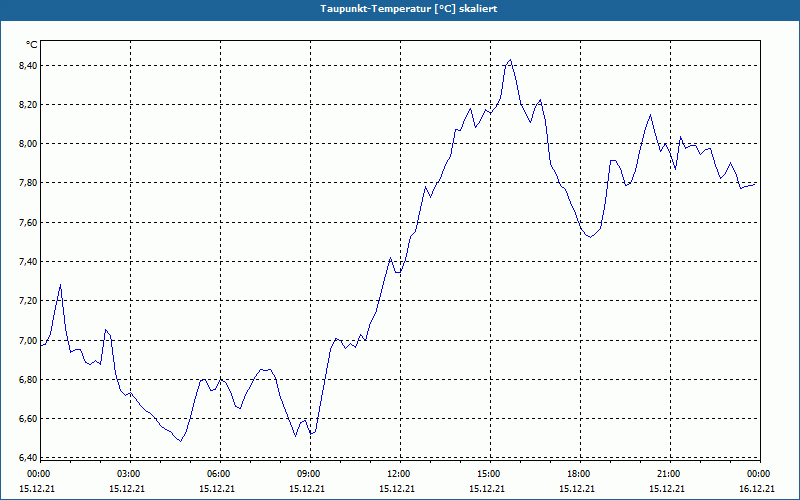Click the 7,20 y-axis value
Screen dimensions: 800x500
28,301
